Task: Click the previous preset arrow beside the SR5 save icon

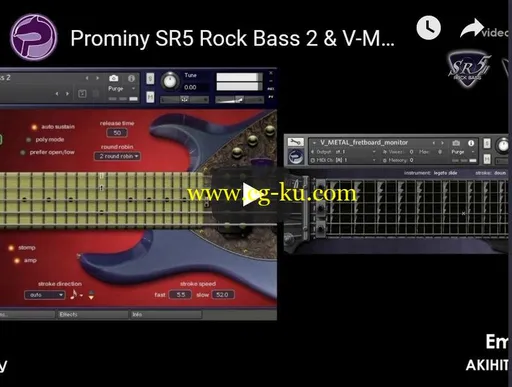Action: 57,94
